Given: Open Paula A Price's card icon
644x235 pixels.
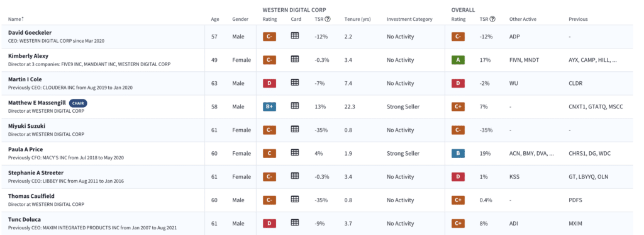Looking at the screenshot, I should click(x=294, y=152).
